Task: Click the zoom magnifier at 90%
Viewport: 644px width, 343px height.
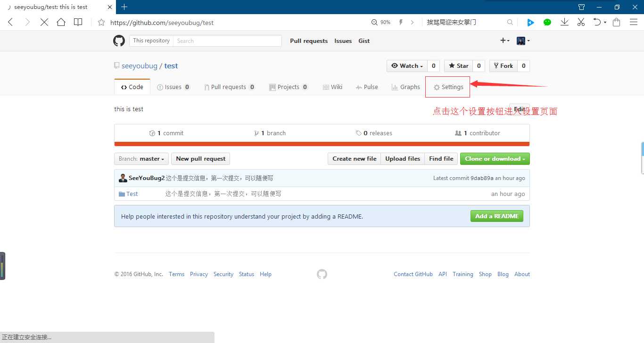Action: coord(375,22)
